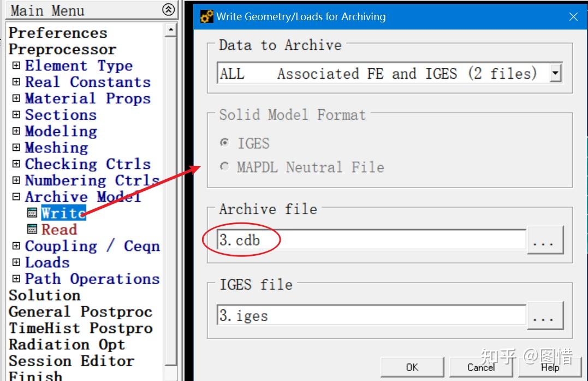
Task: Expand the Meshing tree node
Action: [x=16, y=148]
